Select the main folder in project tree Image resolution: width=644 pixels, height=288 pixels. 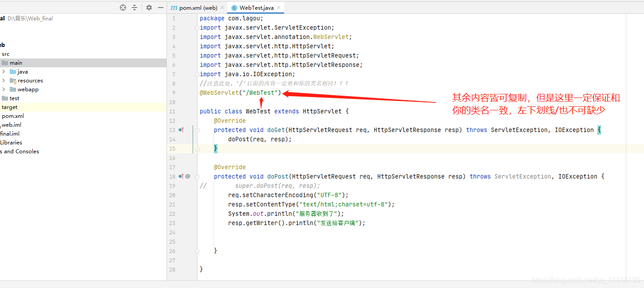tap(16, 63)
